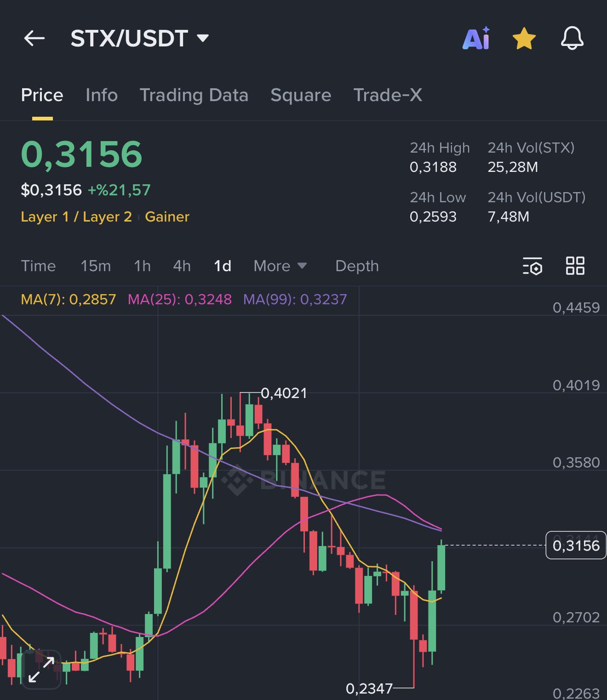
Task: Switch chart to 4h interval
Action: click(x=182, y=266)
